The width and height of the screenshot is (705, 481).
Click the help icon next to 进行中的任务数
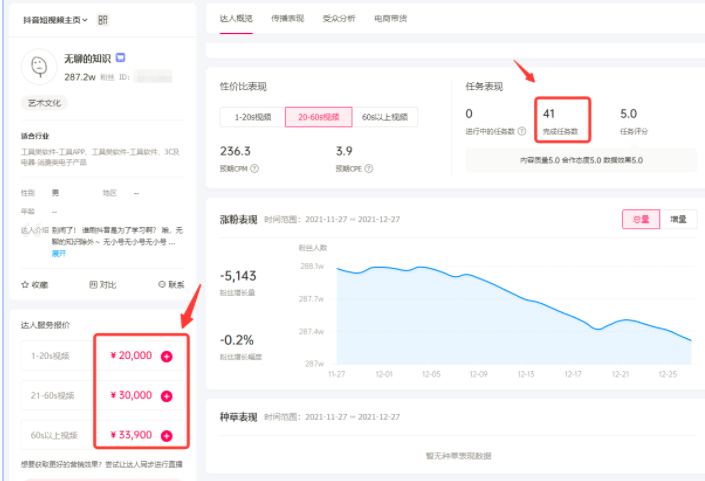pos(522,131)
